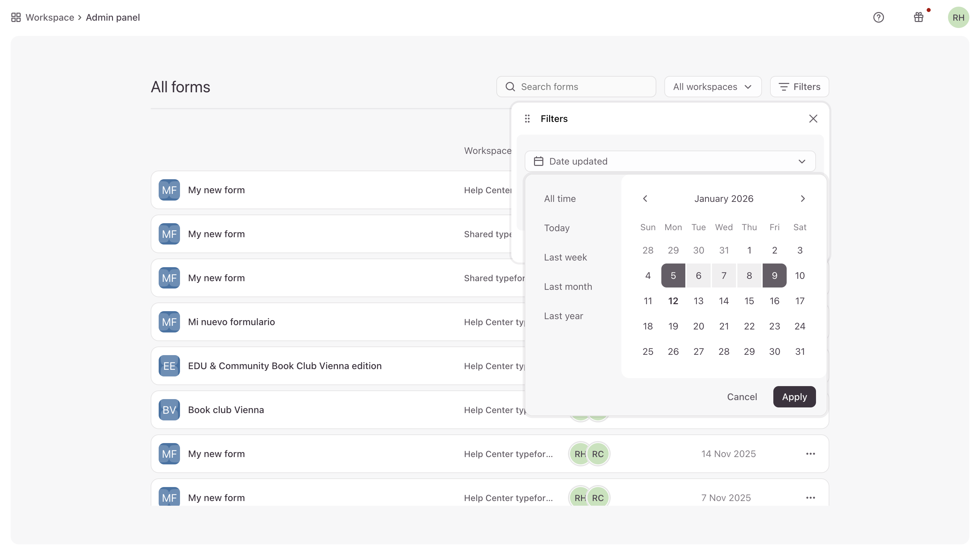
Task: Cancel the date selection
Action: 742,397
